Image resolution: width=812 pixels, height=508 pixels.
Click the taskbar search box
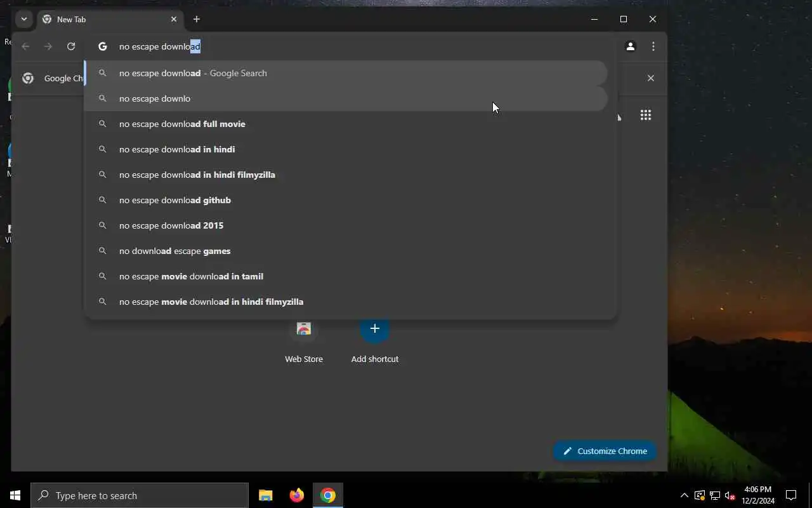tap(140, 495)
